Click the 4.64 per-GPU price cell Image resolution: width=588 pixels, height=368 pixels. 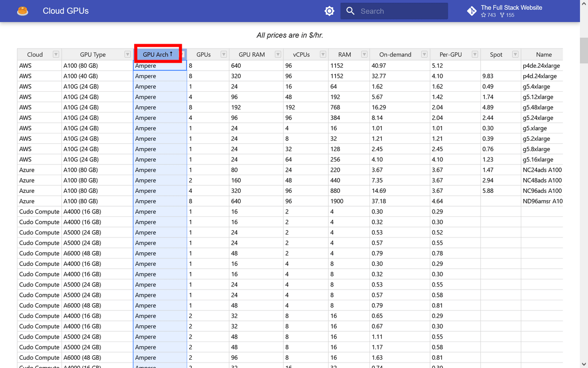pos(455,201)
